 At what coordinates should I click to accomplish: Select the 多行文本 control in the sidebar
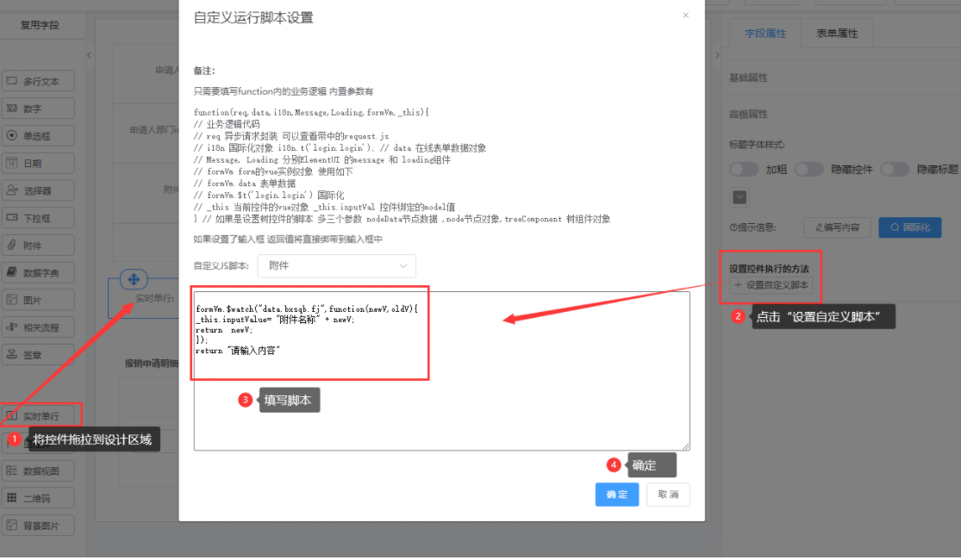pos(38,81)
